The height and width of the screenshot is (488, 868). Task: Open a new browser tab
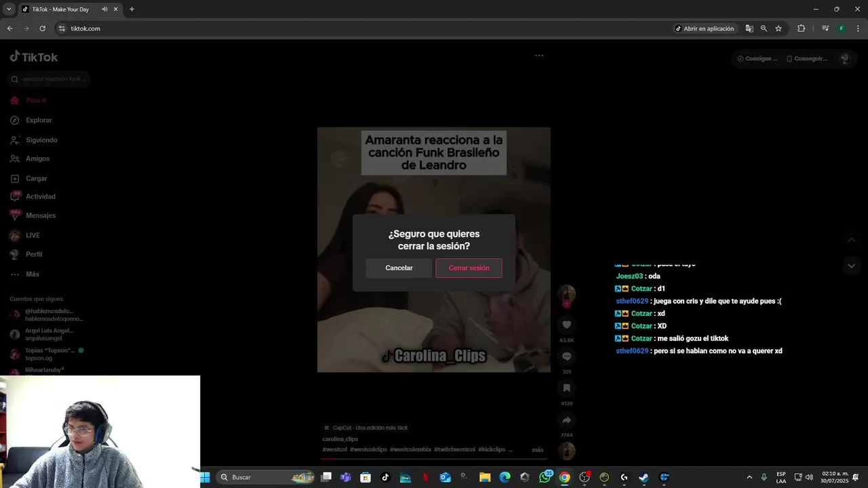[132, 9]
